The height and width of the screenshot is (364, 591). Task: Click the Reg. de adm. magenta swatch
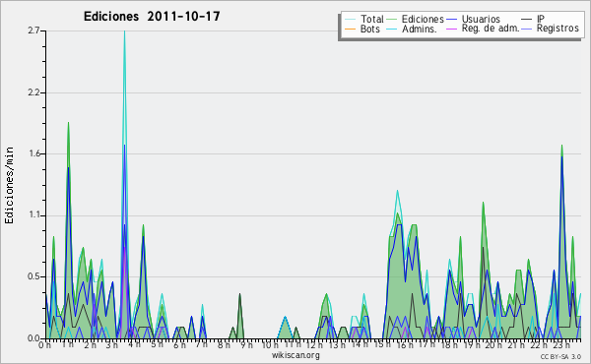tap(451, 29)
